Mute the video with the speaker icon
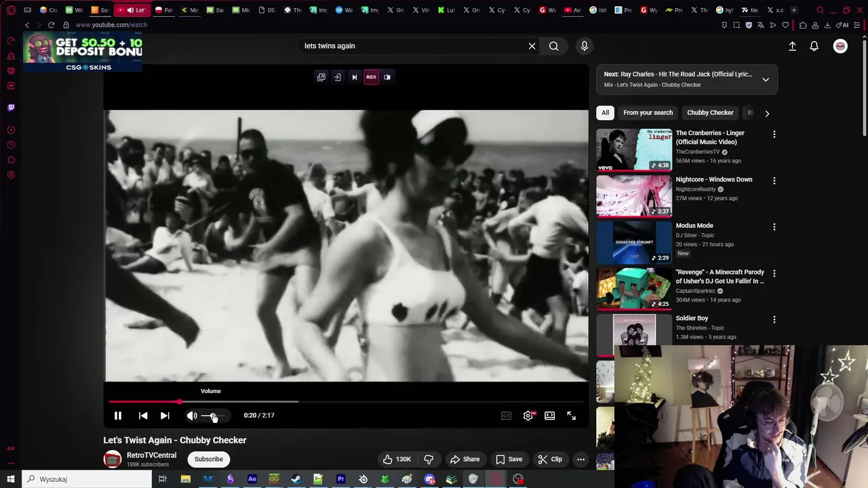The width and height of the screenshot is (868, 488). 192,415
